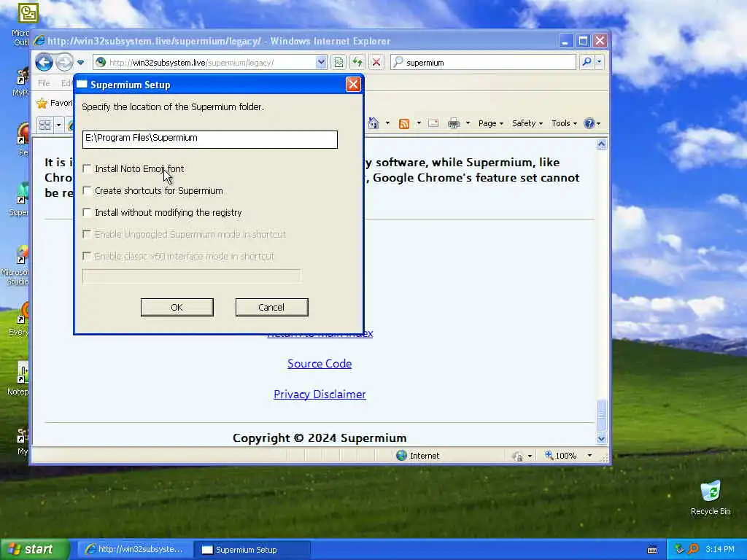This screenshot has width=747, height=560.
Task: Expand the feeds dropdown arrow
Action: (419, 123)
